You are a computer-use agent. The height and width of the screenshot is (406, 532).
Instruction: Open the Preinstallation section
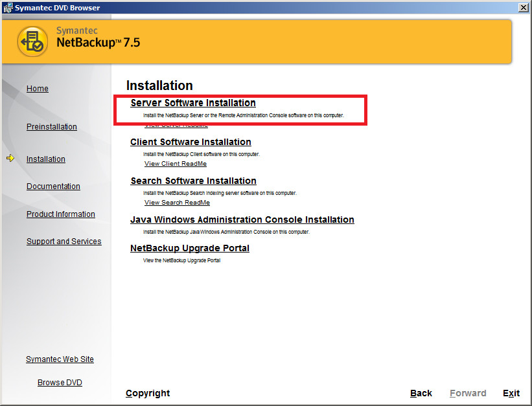(x=51, y=127)
